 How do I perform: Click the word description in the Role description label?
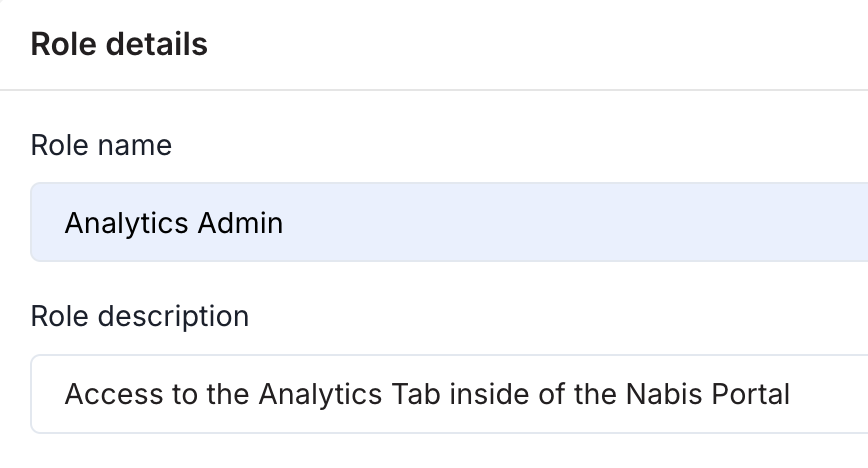(173, 317)
